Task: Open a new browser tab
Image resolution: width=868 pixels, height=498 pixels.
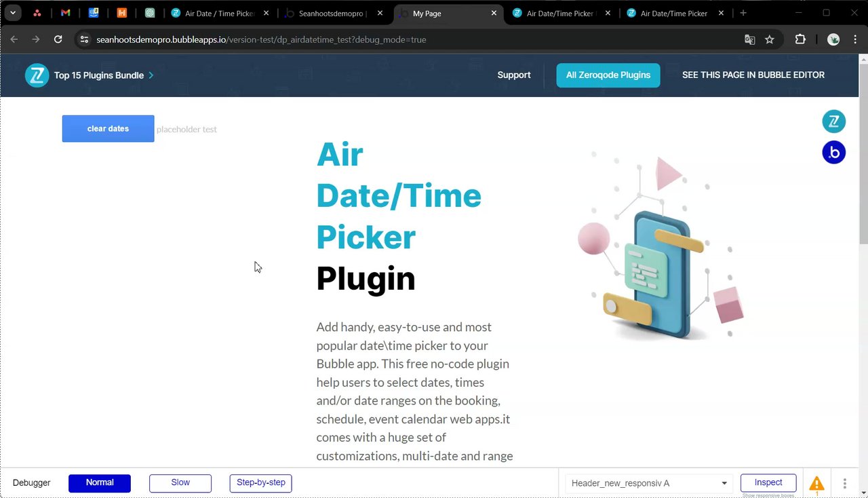Action: pyautogui.click(x=743, y=13)
